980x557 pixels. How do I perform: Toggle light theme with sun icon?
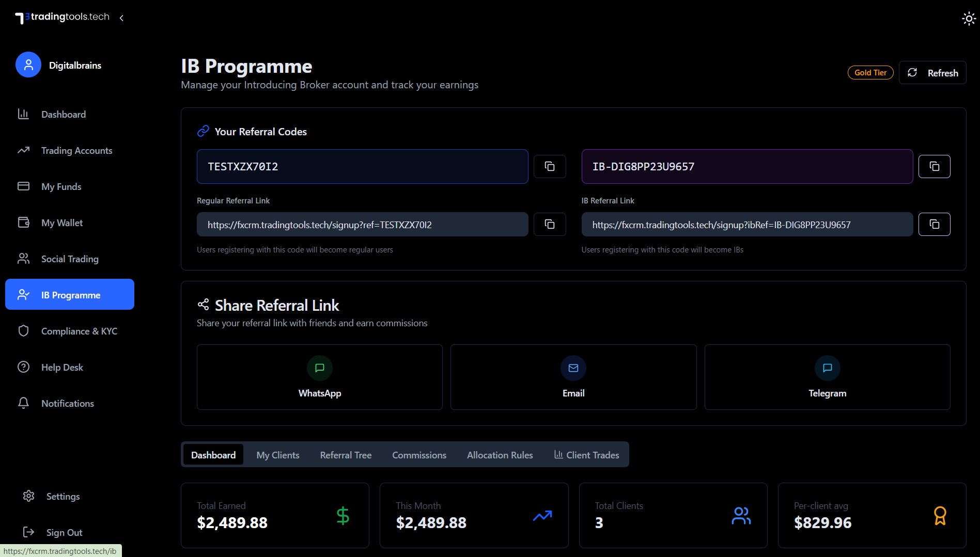point(969,19)
